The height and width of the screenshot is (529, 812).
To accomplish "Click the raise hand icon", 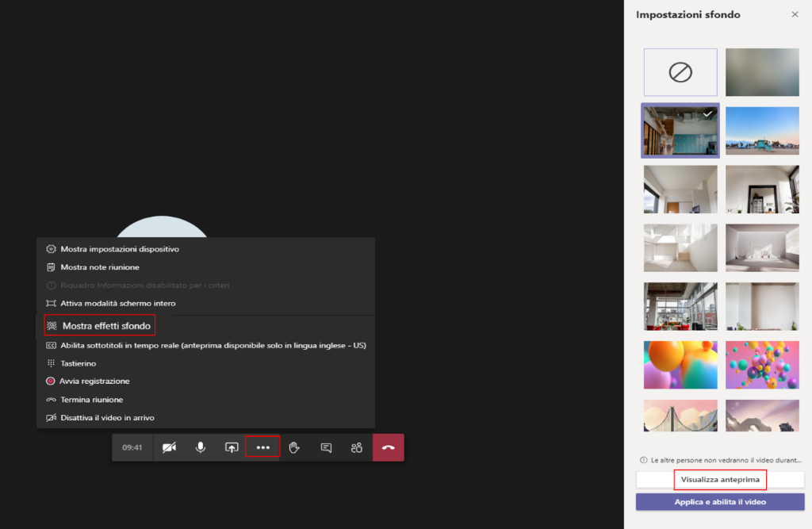I will pyautogui.click(x=294, y=447).
